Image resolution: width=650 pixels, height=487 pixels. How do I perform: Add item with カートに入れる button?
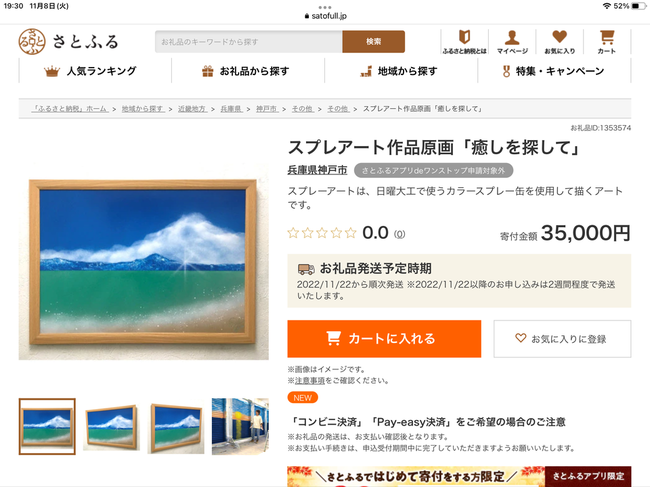(384, 339)
